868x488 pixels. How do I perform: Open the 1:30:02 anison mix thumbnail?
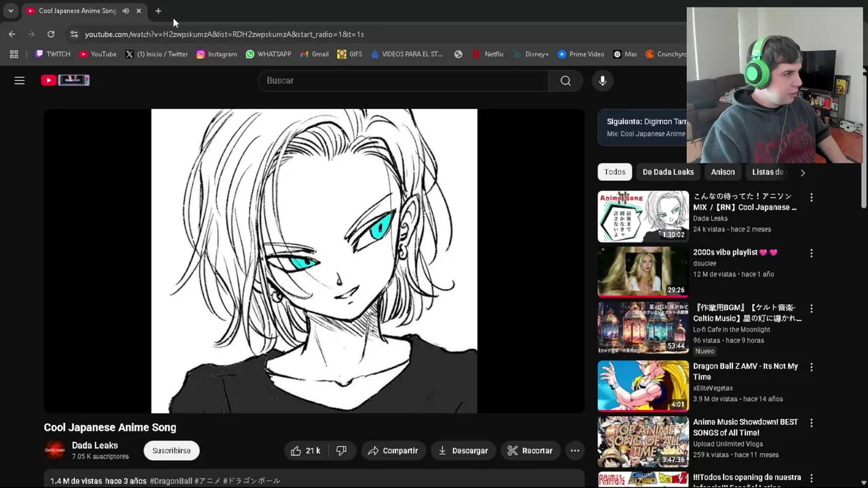(x=643, y=217)
